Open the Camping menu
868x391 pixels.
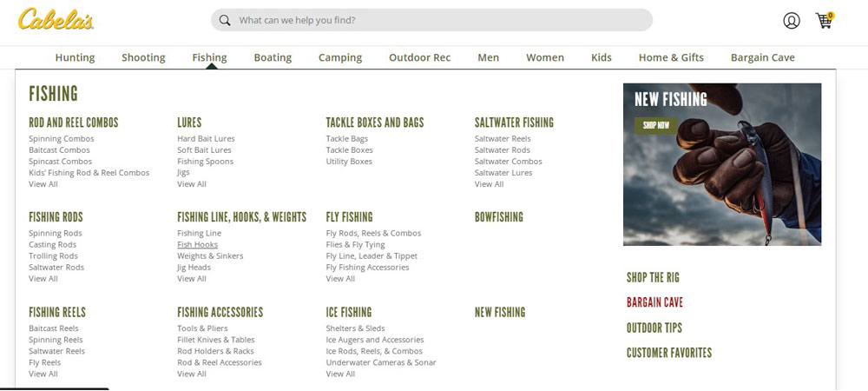[x=340, y=57]
